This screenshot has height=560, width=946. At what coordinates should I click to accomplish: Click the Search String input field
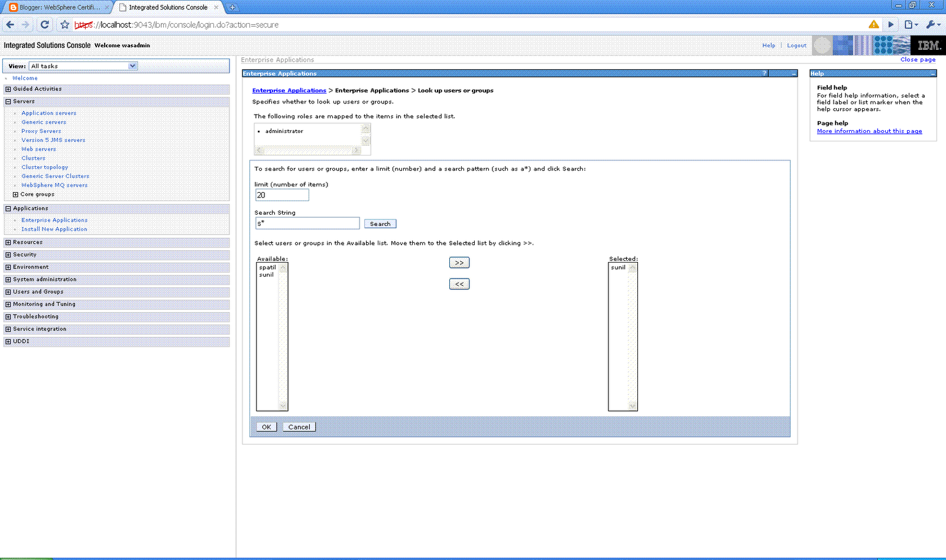click(x=307, y=223)
